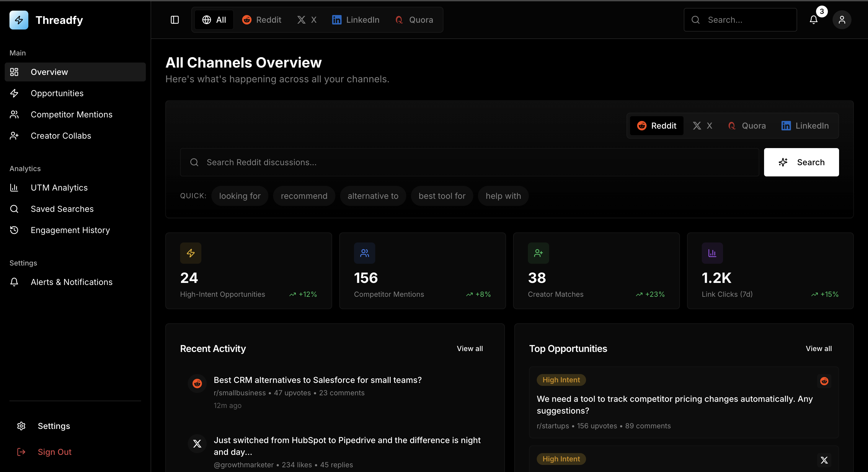
Task: Click the Opportunities lightning icon in sidebar
Action: (x=14, y=93)
